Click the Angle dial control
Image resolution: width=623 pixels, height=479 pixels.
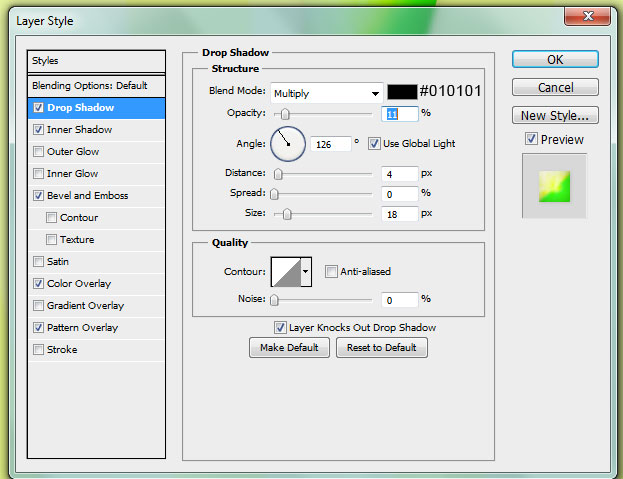click(287, 144)
